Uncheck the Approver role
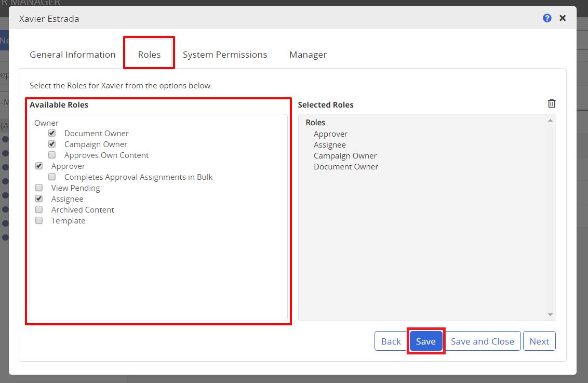The height and width of the screenshot is (383, 588). [x=39, y=166]
